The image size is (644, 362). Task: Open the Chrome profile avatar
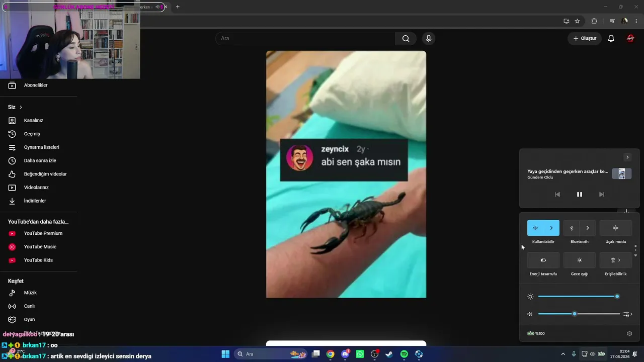pyautogui.click(x=624, y=21)
